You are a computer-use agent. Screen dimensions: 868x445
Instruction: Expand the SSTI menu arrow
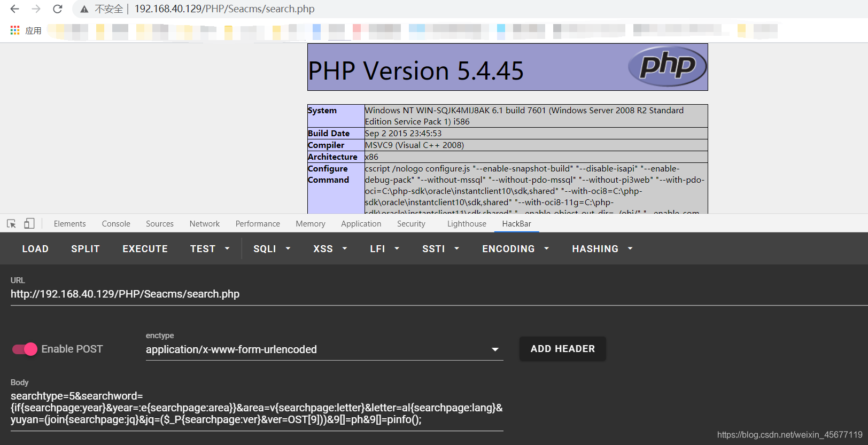tap(457, 248)
